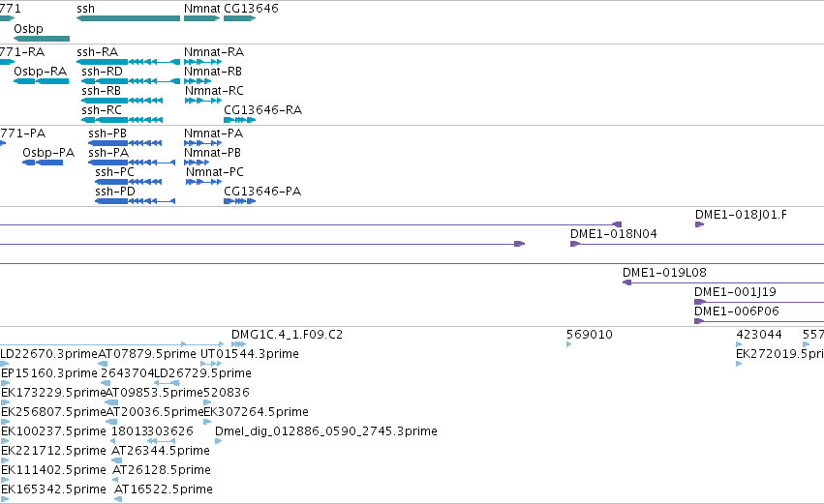This screenshot has height=504, width=824.
Task: Select the 569010 EST feature
Action: 569,345
